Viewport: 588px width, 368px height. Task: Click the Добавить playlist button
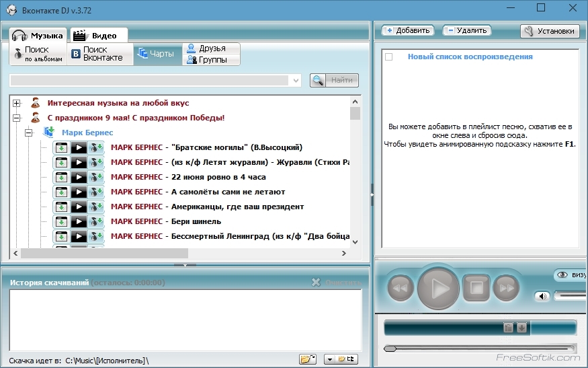pyautogui.click(x=407, y=30)
